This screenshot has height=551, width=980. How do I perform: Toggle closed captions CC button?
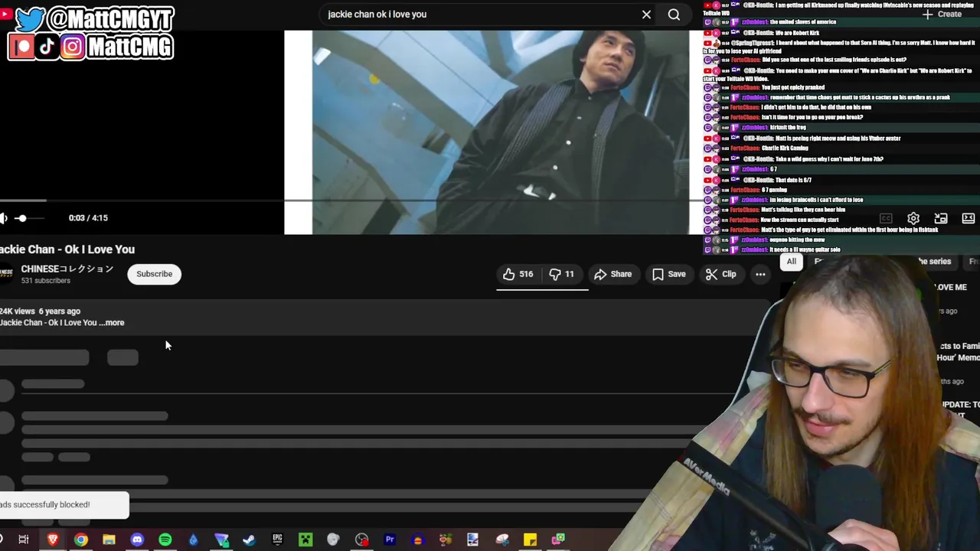click(x=886, y=219)
